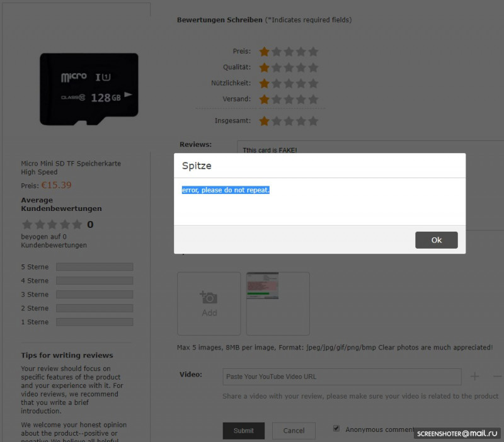Screen dimensions: 504x442
Task: Set Versand rating to five stars
Action: [313, 99]
